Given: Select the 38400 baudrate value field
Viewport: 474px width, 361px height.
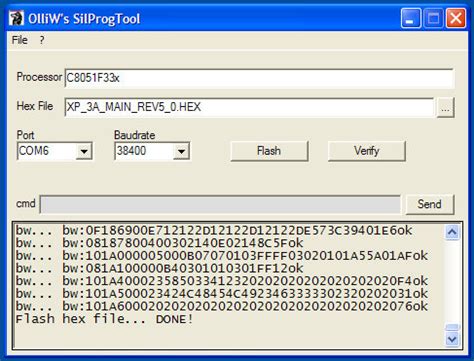Looking at the screenshot, I should click(144, 151).
